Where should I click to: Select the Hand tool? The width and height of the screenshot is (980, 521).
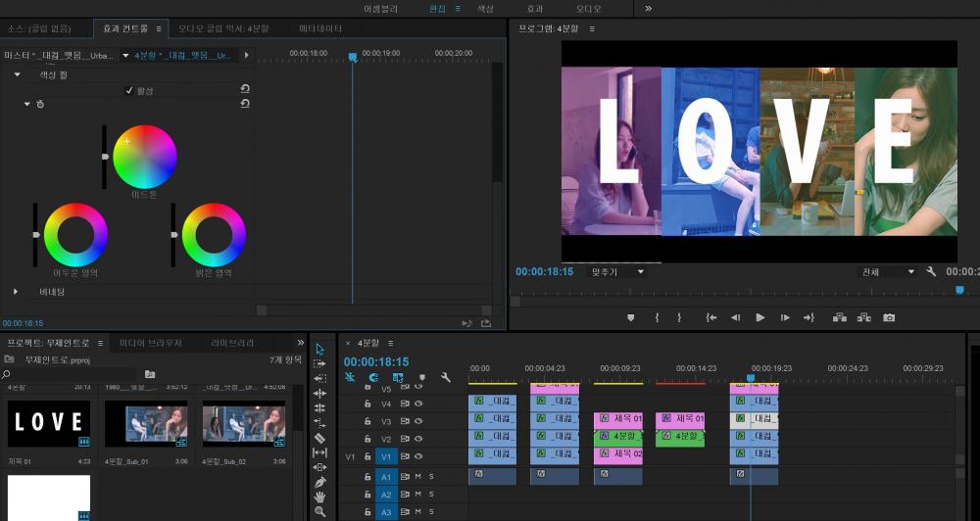[x=319, y=497]
